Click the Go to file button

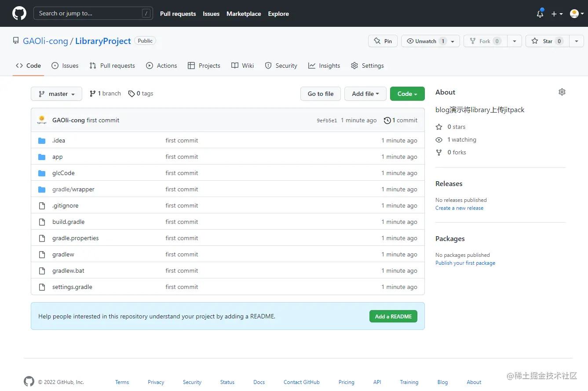[x=321, y=94]
